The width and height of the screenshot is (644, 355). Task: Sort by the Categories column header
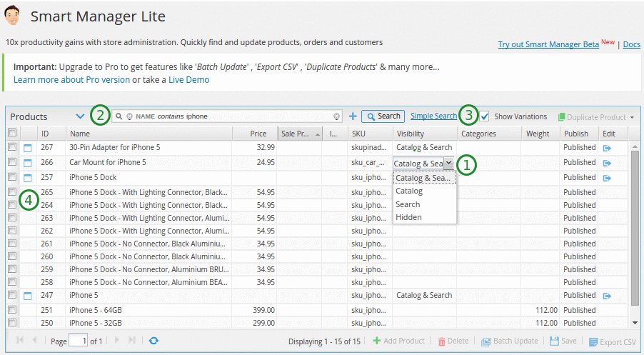tap(489, 134)
